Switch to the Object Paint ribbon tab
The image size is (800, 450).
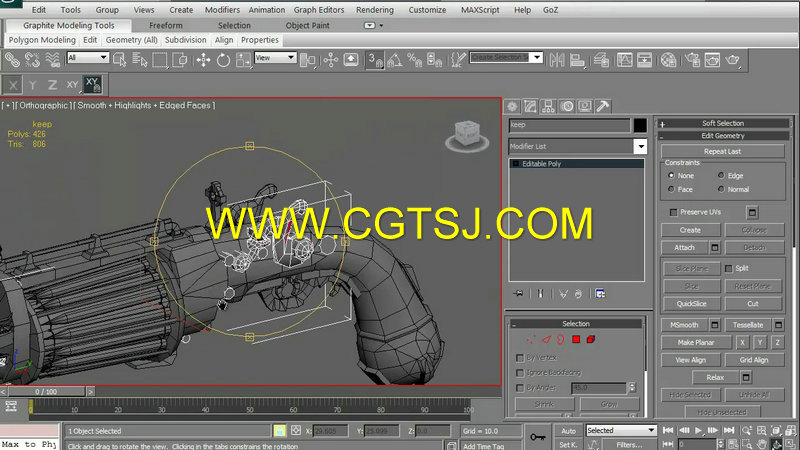307,25
